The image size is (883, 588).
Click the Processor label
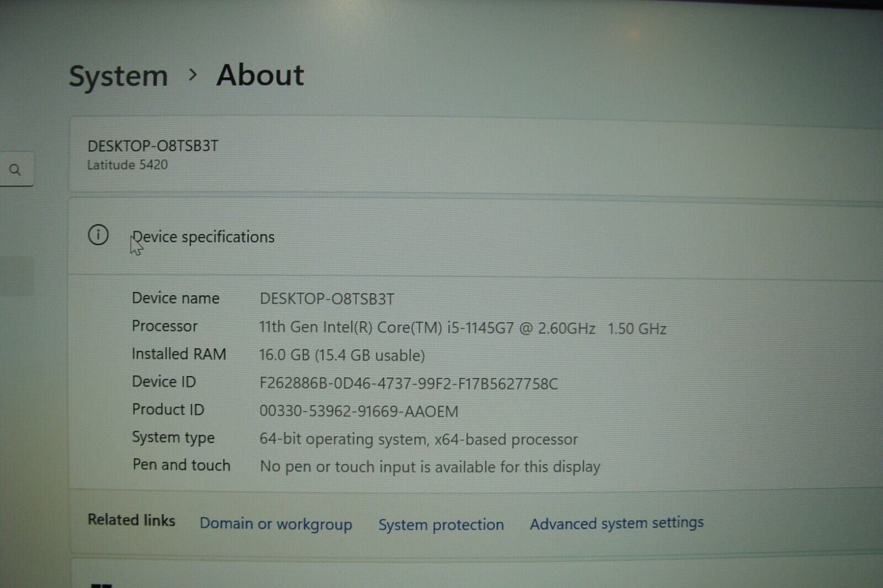click(x=164, y=326)
